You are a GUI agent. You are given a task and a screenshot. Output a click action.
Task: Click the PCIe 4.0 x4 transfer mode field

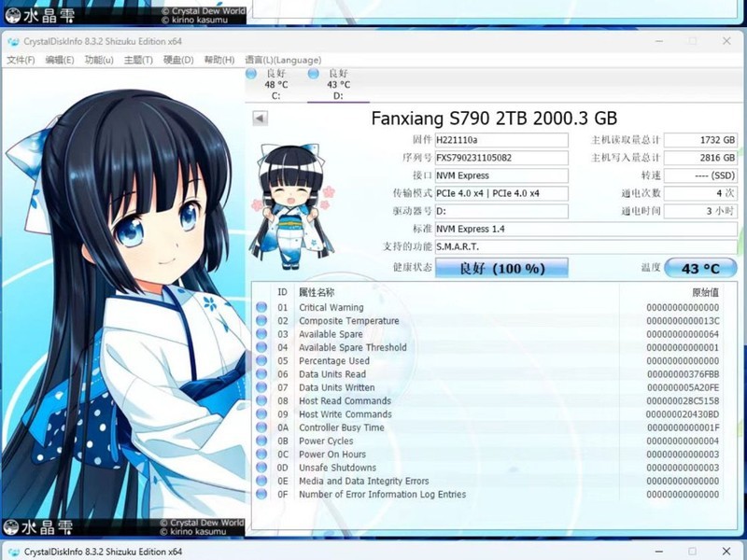[501, 193]
